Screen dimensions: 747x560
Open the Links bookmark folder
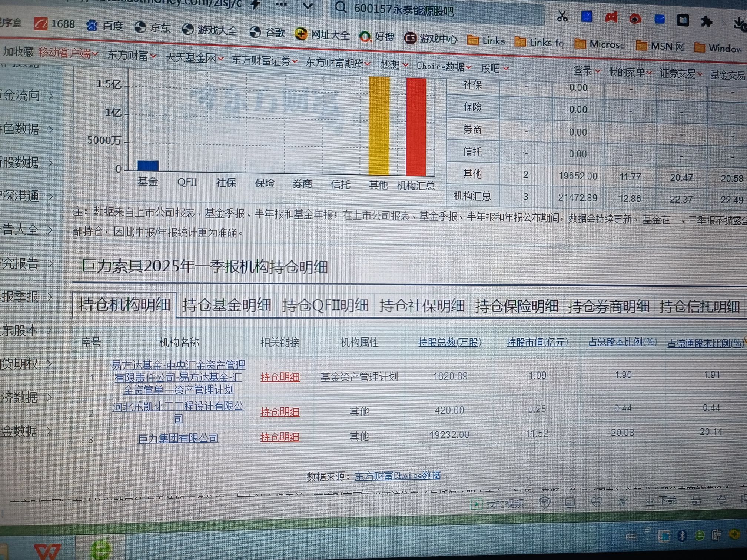point(486,40)
